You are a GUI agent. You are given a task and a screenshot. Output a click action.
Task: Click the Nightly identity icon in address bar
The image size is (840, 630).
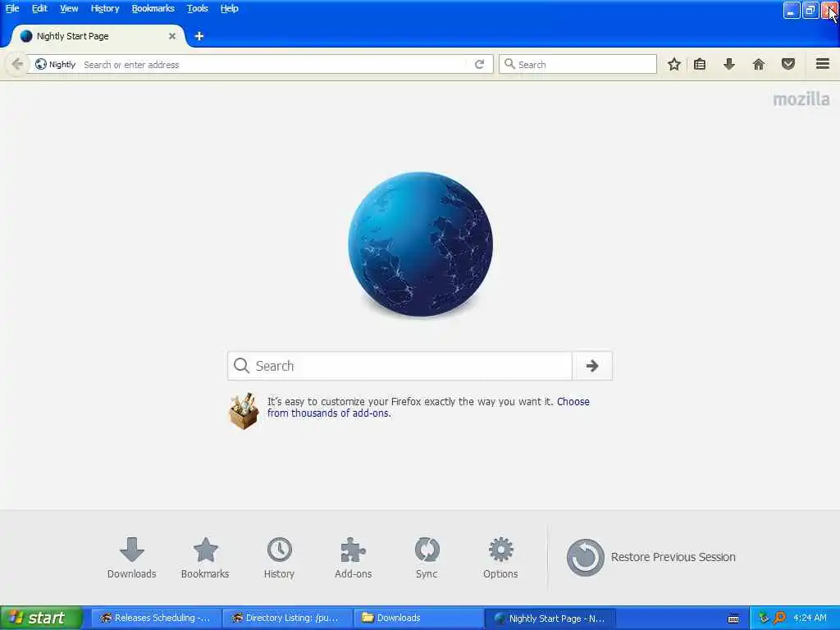55,64
